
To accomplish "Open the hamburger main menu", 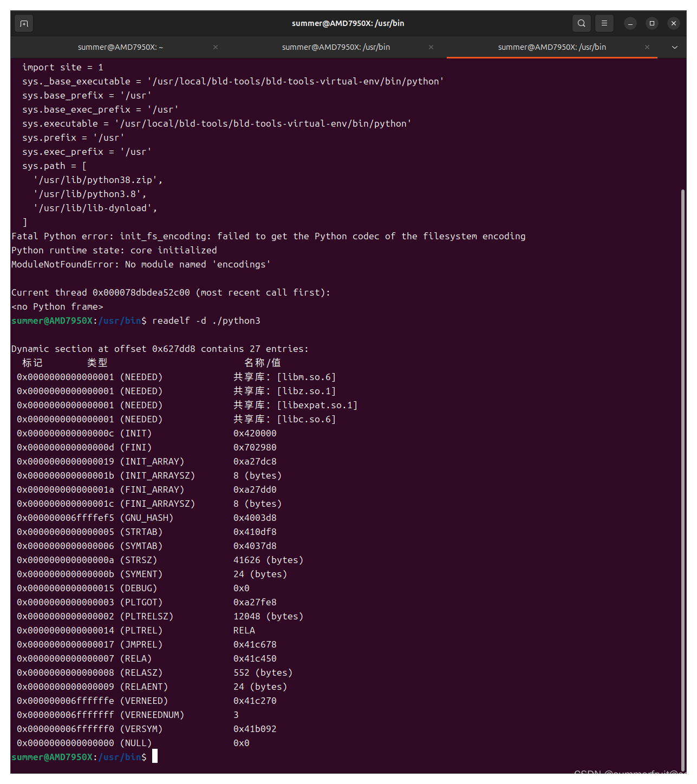I will coord(604,23).
